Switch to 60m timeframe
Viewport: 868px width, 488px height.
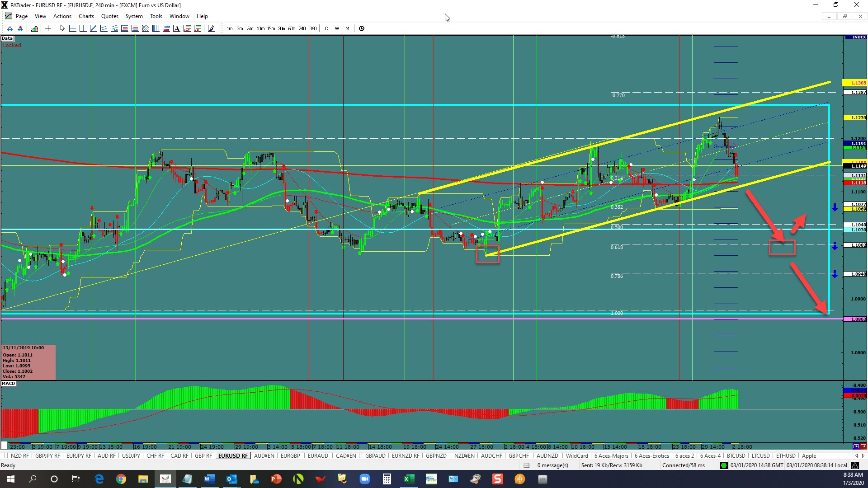tap(292, 28)
